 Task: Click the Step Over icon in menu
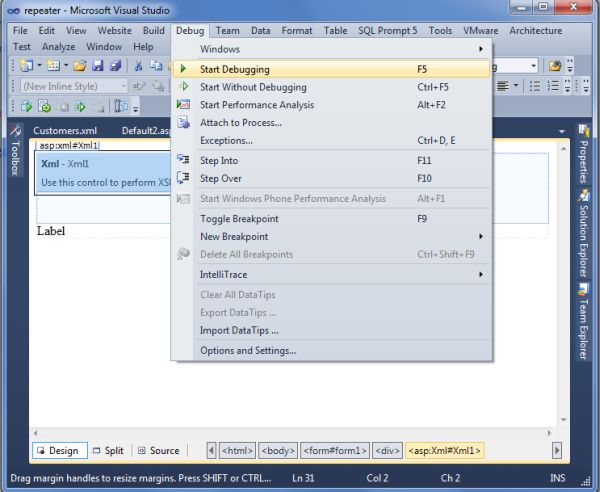point(183,178)
